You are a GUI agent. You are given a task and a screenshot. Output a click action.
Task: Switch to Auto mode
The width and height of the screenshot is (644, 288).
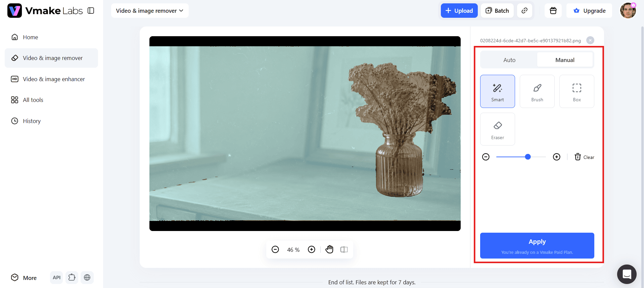tap(509, 60)
